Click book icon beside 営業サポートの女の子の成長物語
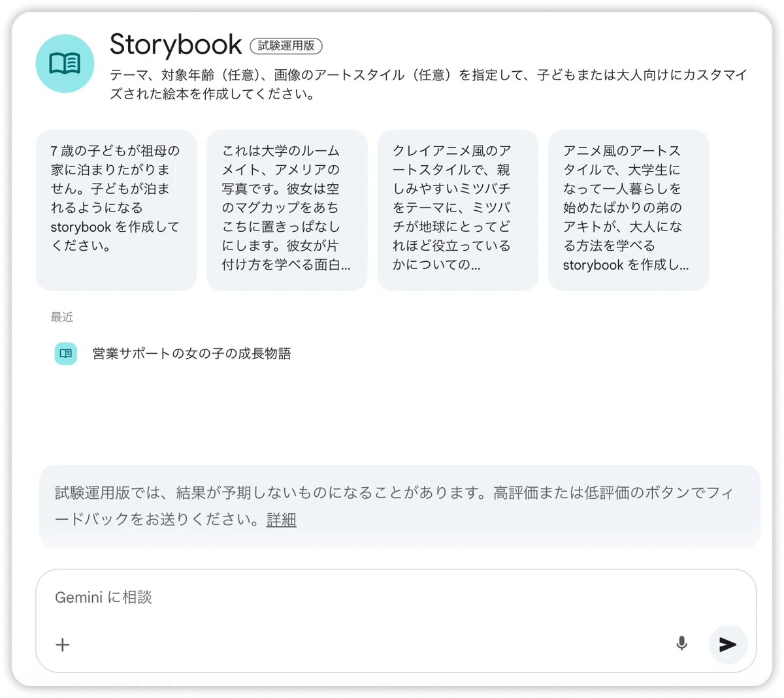The image size is (784, 698). tap(65, 353)
